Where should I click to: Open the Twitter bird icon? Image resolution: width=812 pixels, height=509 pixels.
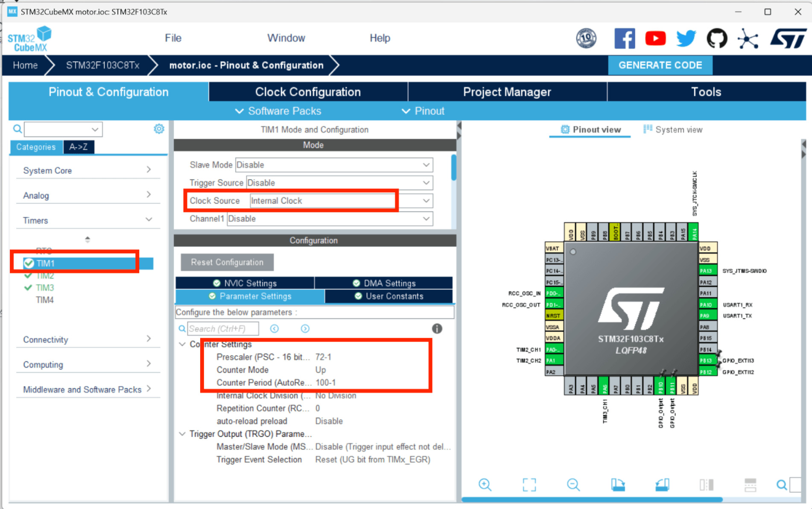click(686, 38)
